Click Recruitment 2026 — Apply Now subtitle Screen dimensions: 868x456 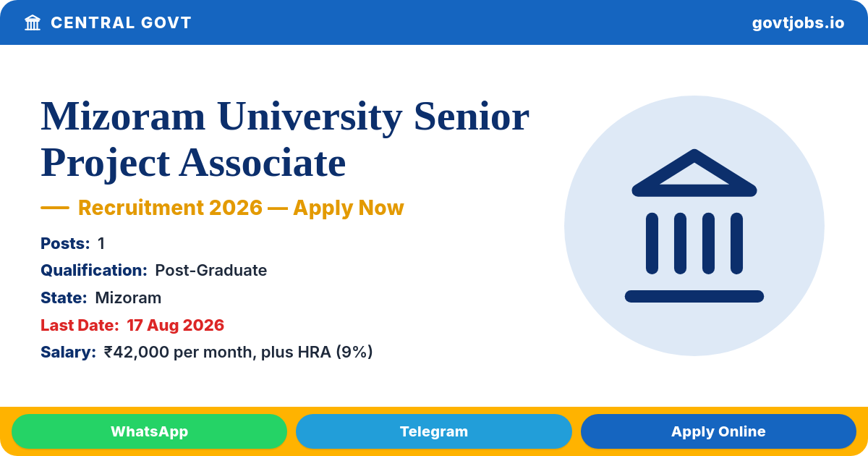241,208
